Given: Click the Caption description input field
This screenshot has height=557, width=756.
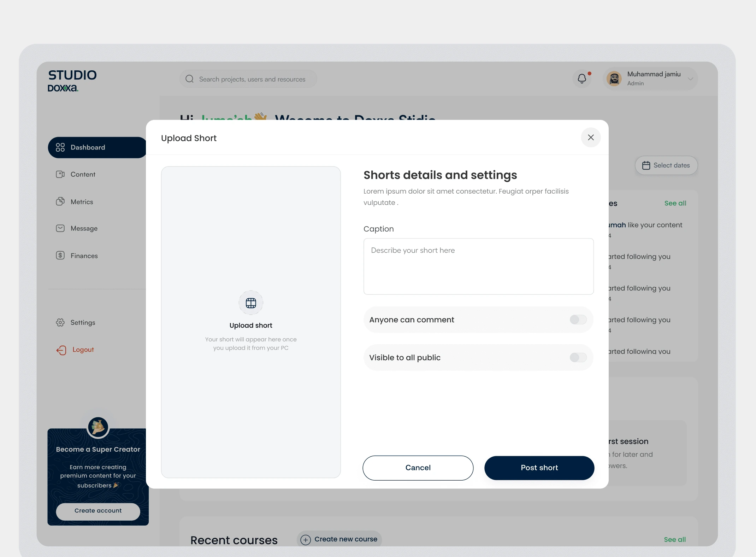Looking at the screenshot, I should [x=478, y=266].
